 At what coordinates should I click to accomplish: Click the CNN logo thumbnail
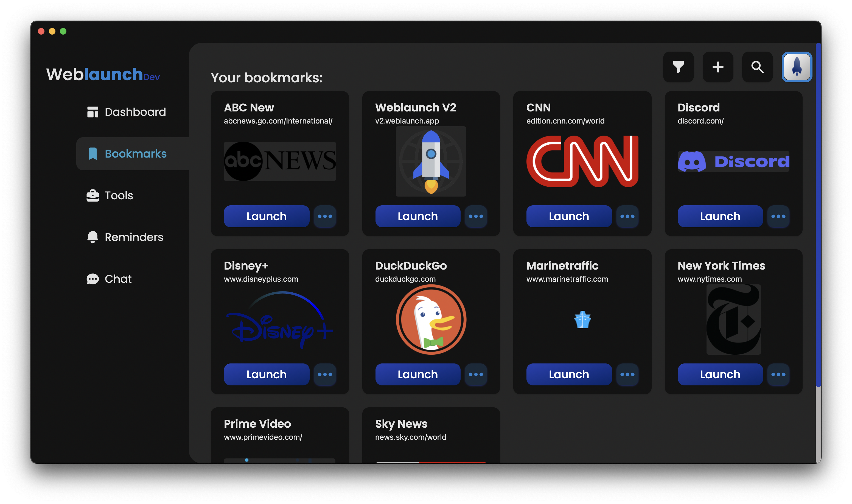(x=582, y=161)
